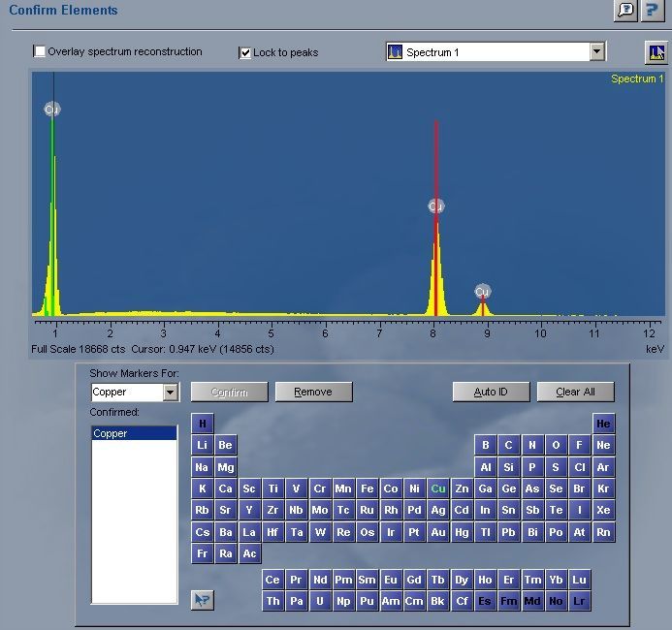Pick the Au element in the periodic table
The image size is (672, 630).
coord(438,532)
